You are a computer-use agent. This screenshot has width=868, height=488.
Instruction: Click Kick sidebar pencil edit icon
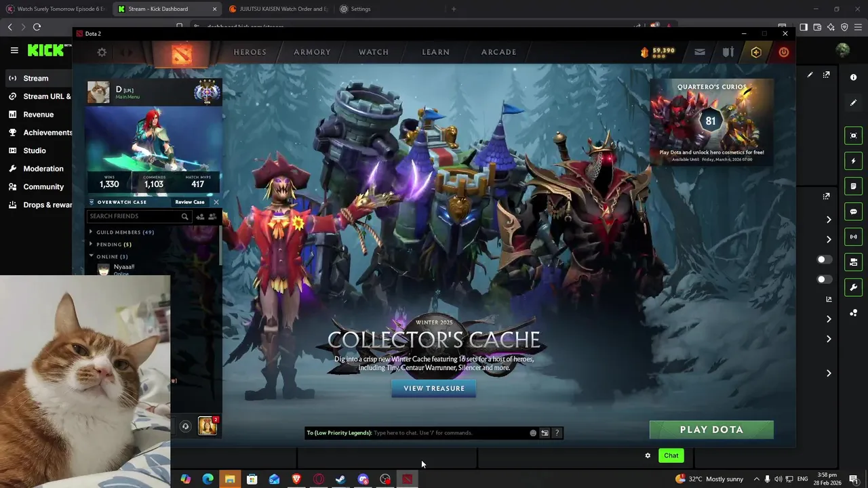854,103
